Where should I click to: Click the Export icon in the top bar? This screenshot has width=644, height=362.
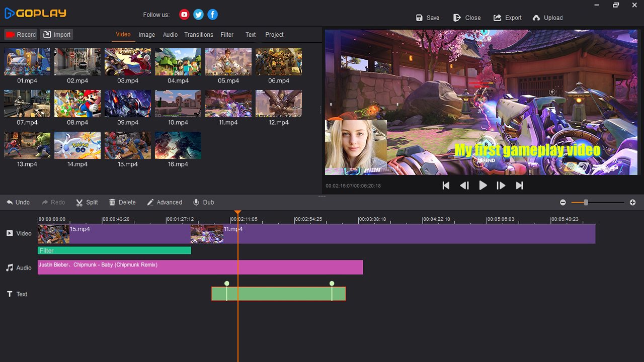(x=507, y=18)
